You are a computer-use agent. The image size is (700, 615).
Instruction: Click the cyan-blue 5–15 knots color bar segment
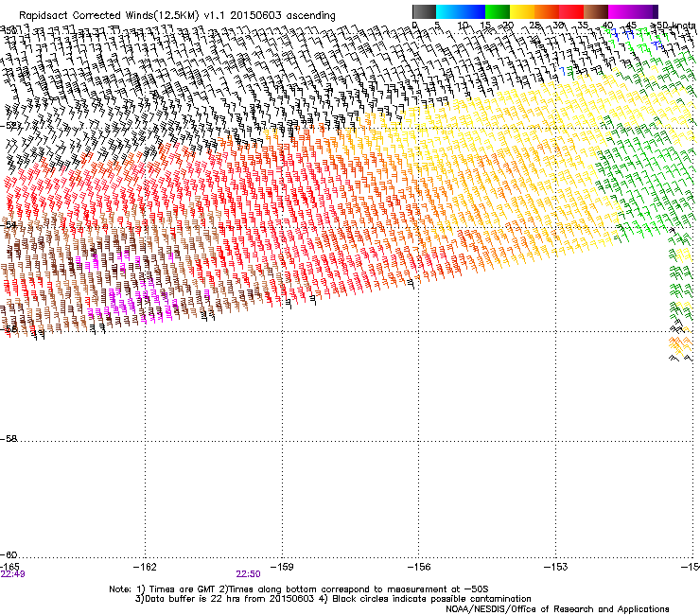coord(461,11)
